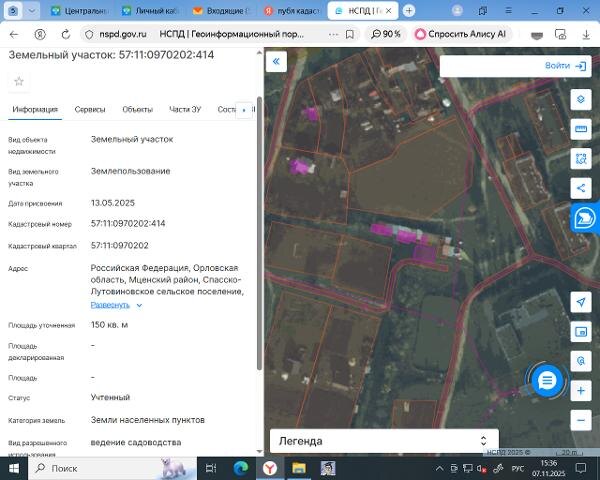Switch РУС keyboard language indicator
The width and height of the screenshot is (600, 480).
click(x=518, y=469)
